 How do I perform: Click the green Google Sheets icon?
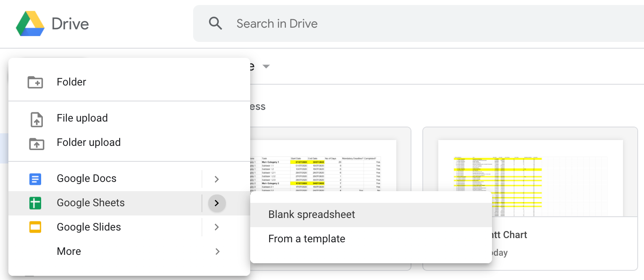pos(35,204)
